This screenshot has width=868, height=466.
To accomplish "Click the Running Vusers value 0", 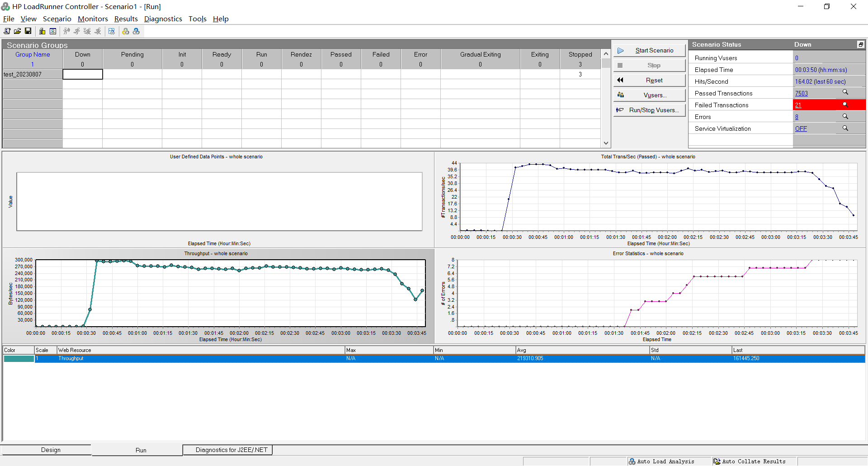I will click(x=797, y=58).
